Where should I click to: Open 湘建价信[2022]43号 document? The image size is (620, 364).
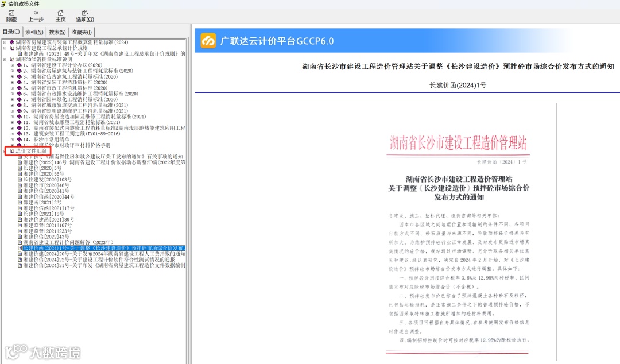46,237
